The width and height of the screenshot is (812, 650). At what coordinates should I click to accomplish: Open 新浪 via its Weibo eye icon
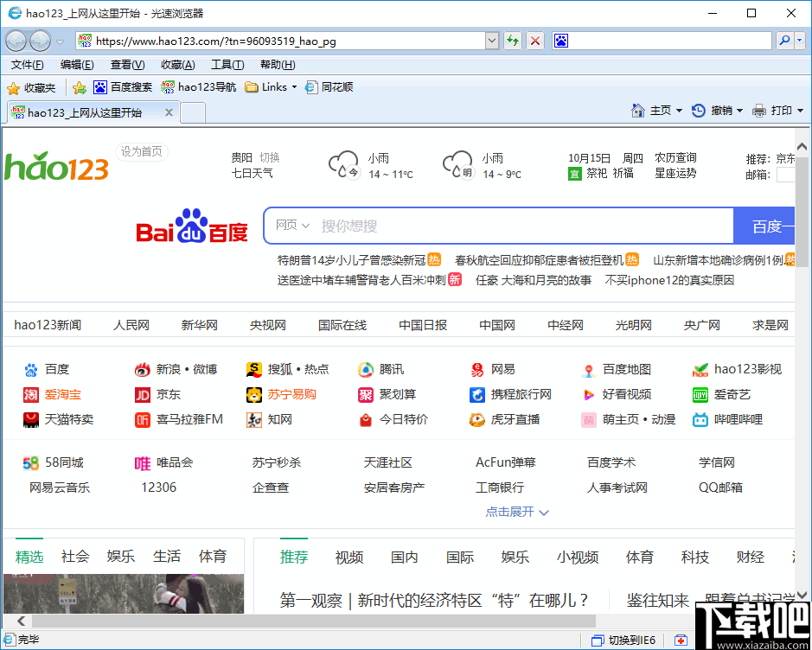tap(143, 369)
